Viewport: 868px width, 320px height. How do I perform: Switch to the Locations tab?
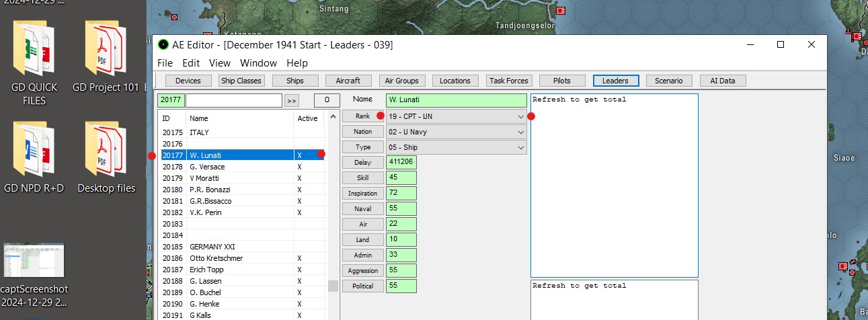(455, 81)
